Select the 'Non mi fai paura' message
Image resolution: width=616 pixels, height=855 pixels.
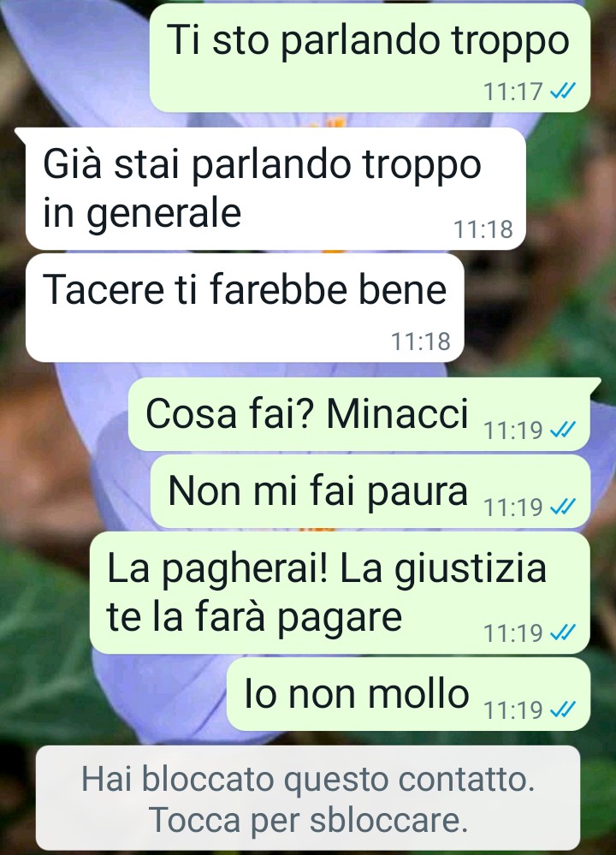pyautogui.click(x=370, y=492)
